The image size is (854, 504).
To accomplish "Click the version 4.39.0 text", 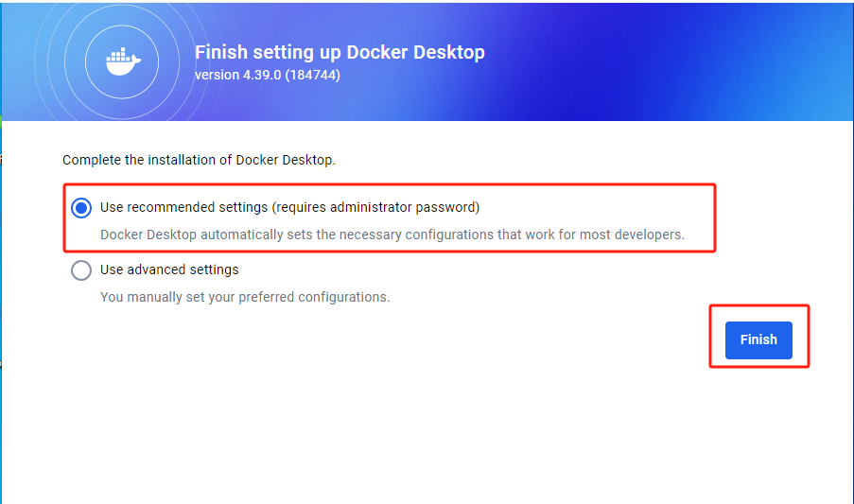I will coord(238,75).
